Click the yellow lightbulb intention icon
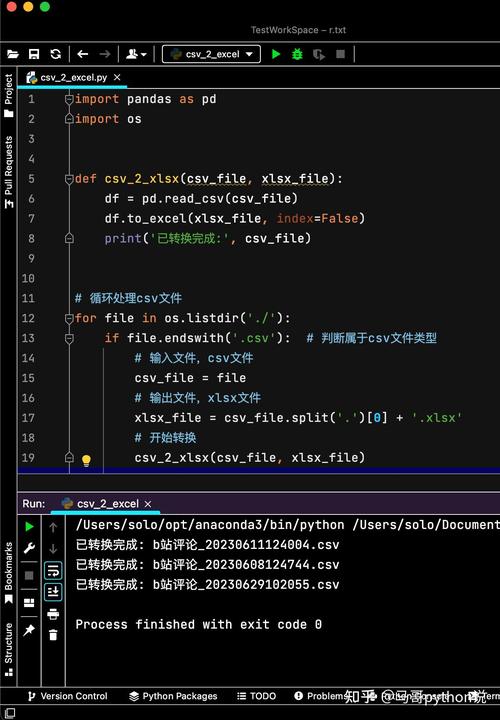The height and width of the screenshot is (720, 500). point(86,460)
